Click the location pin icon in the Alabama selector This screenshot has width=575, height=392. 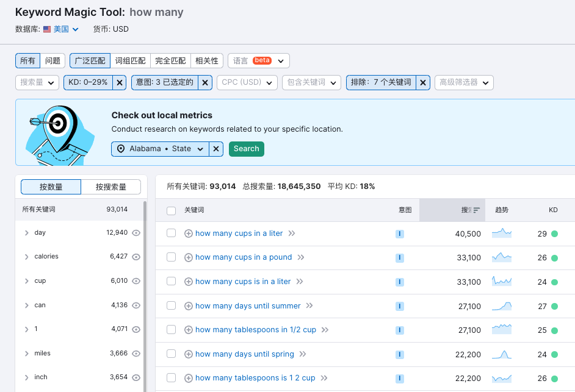(x=121, y=148)
